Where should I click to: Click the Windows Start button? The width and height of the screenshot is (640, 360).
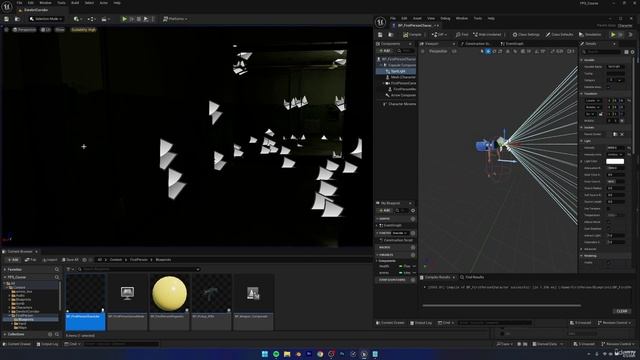tap(264, 354)
